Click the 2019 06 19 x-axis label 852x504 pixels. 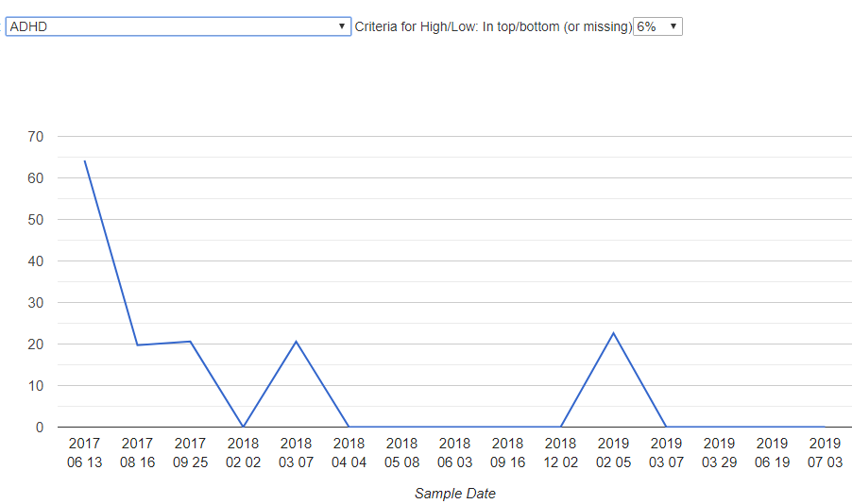[772, 453]
